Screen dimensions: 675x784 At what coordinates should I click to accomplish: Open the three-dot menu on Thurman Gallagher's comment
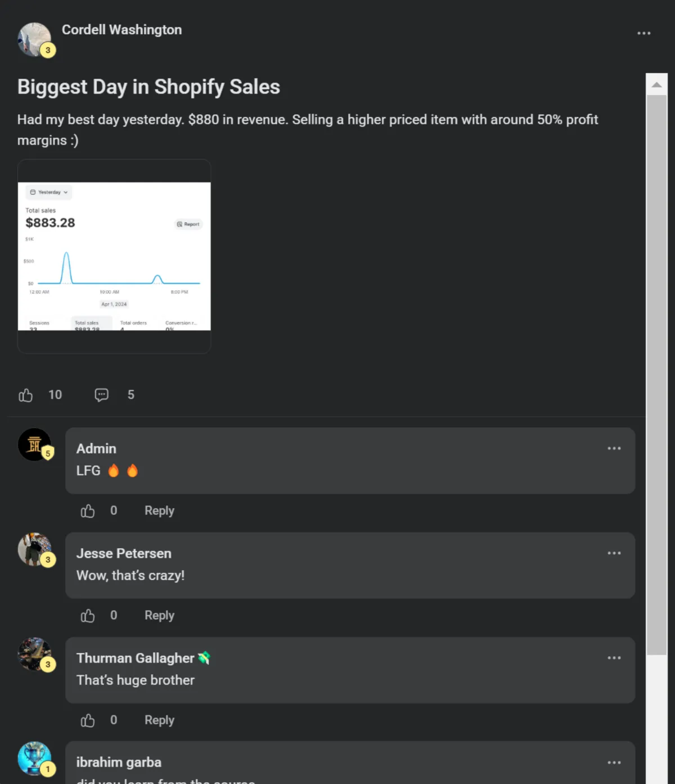coord(614,658)
